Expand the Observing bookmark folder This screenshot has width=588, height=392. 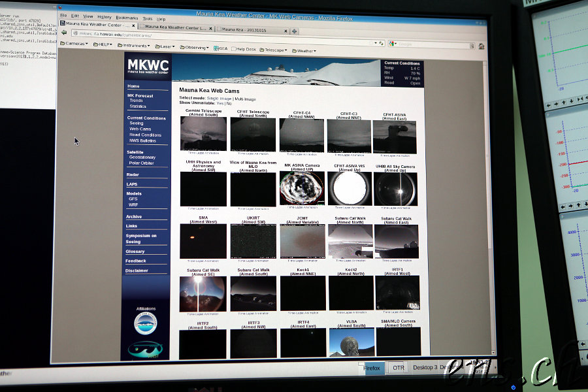coord(194,48)
